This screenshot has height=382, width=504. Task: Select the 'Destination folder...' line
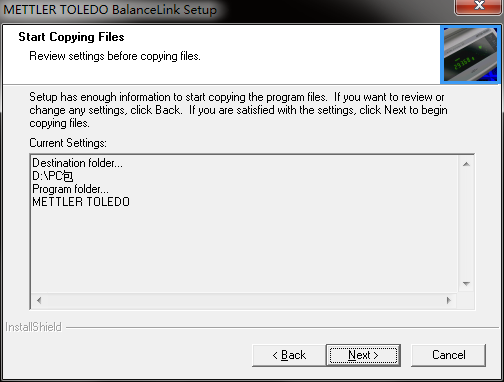(77, 163)
